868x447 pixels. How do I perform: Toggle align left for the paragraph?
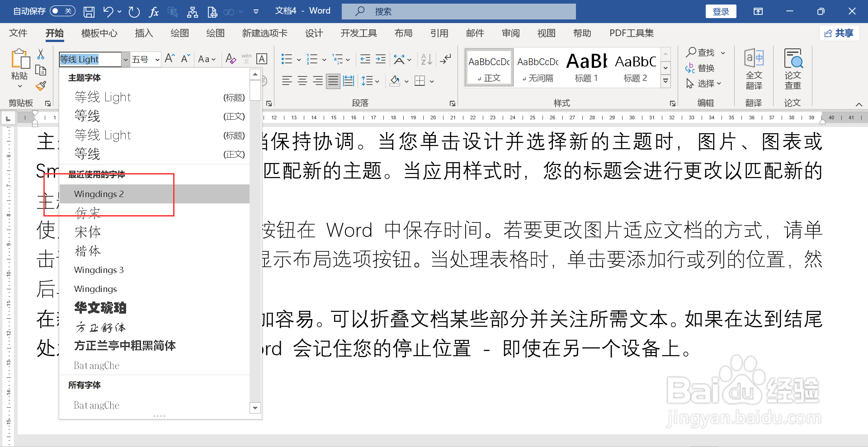coord(287,81)
